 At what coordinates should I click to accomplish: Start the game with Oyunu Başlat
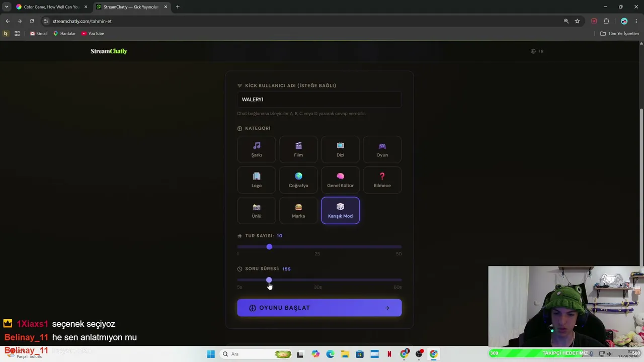click(x=319, y=308)
